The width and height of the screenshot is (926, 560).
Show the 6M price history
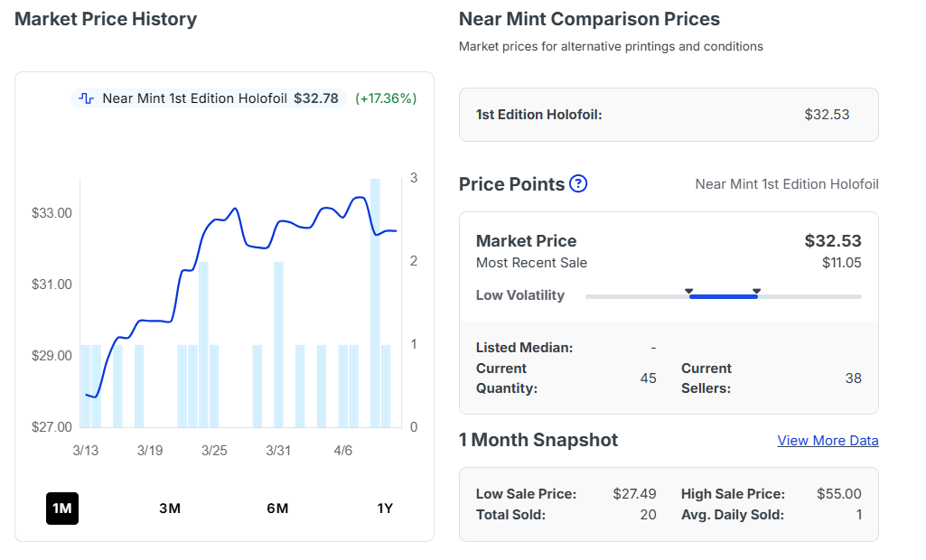[x=277, y=508]
